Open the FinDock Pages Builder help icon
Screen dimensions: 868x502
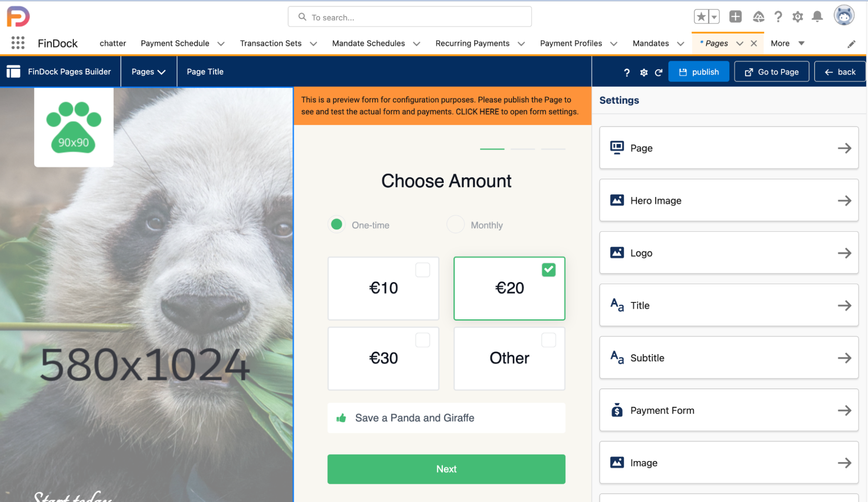(x=626, y=72)
